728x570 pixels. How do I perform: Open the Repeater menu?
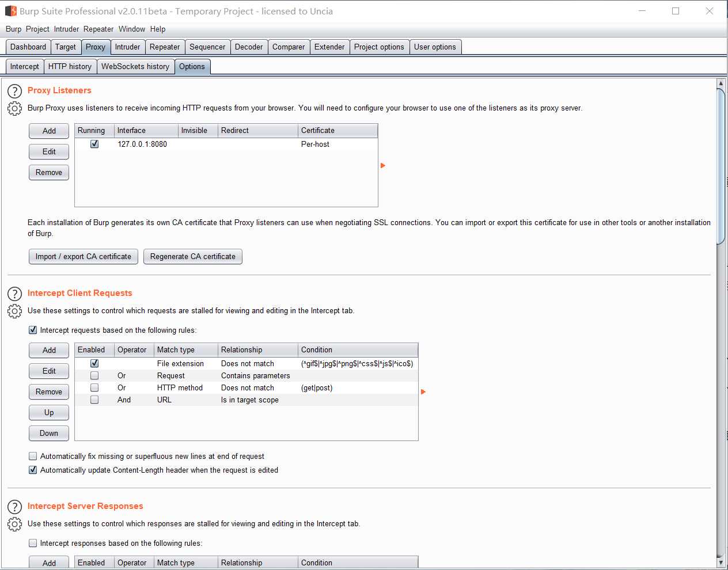tap(98, 29)
